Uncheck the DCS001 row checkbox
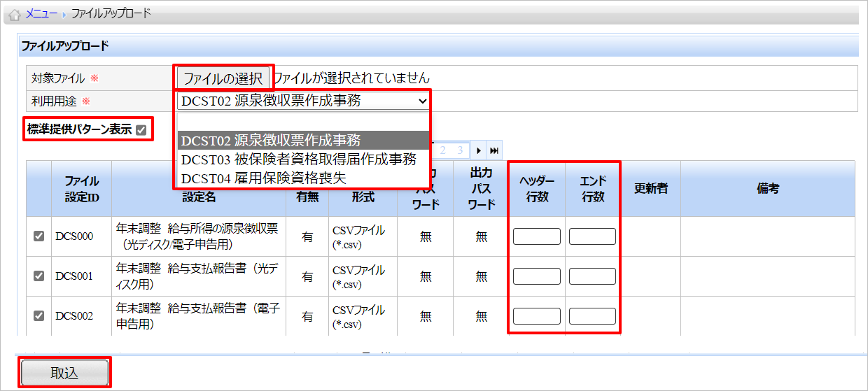Viewport: 868px width, 391px height. coord(39,276)
